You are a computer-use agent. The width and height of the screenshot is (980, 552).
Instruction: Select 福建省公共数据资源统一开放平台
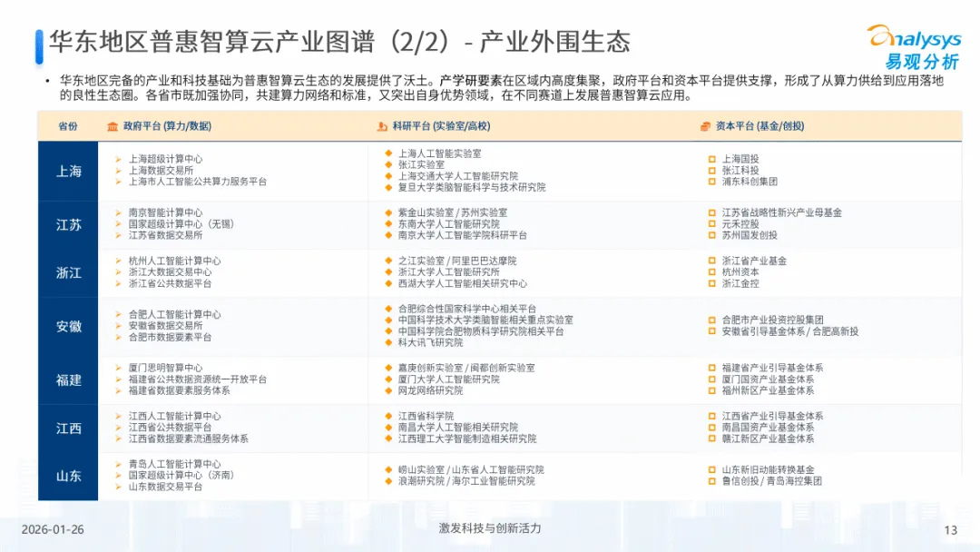(x=198, y=380)
